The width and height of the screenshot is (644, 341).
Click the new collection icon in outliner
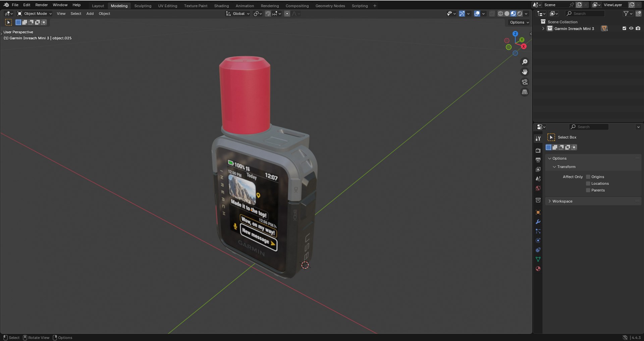coord(638,14)
